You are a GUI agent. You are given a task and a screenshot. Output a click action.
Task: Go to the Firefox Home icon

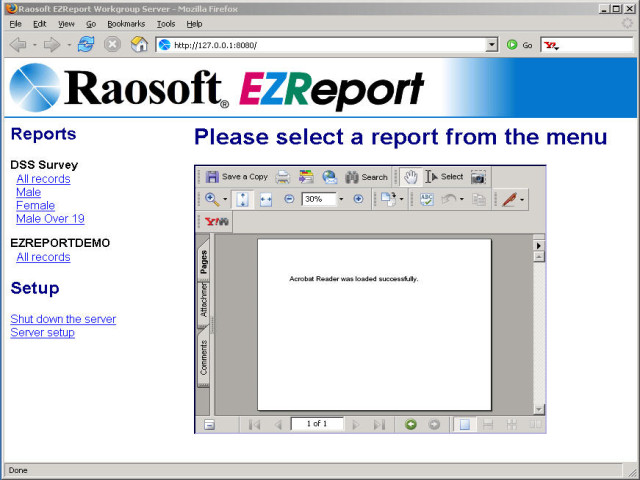[x=139, y=44]
